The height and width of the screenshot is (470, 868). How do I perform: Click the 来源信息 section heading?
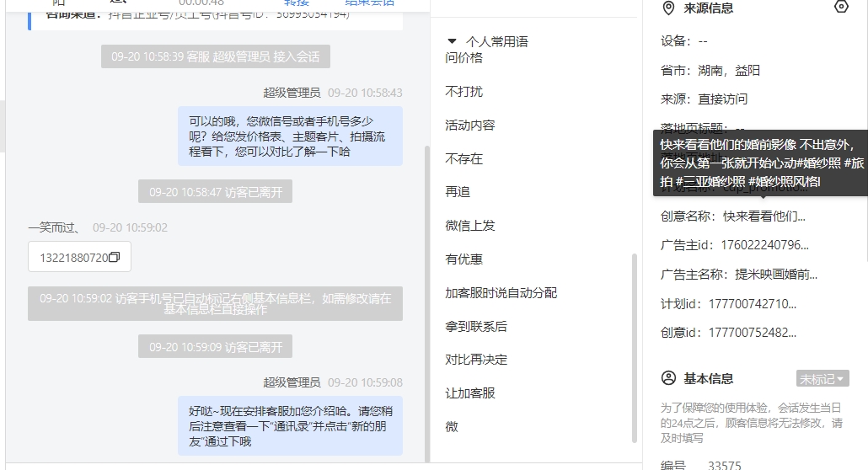708,8
